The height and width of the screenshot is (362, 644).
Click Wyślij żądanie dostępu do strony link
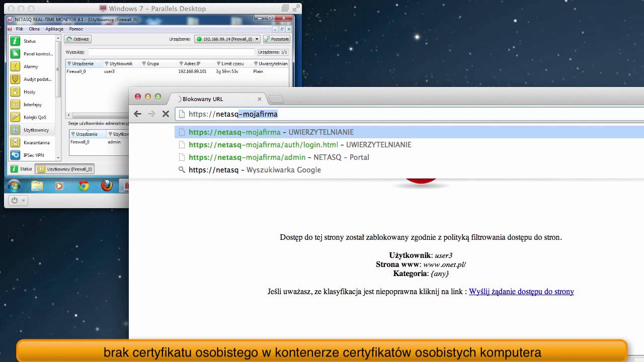pos(521,292)
